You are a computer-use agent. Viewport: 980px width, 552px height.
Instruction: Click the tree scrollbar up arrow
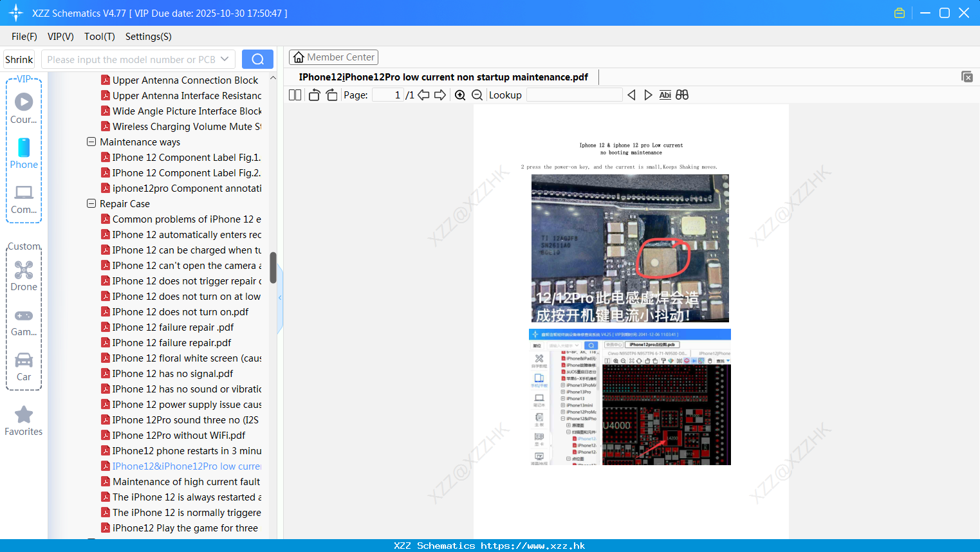(273, 78)
